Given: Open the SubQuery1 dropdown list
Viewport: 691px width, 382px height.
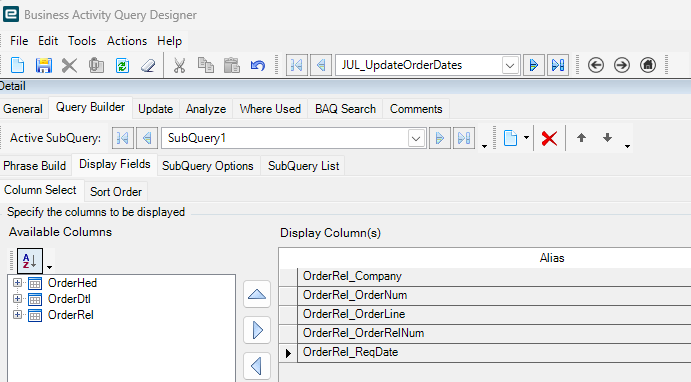Looking at the screenshot, I should [416, 138].
